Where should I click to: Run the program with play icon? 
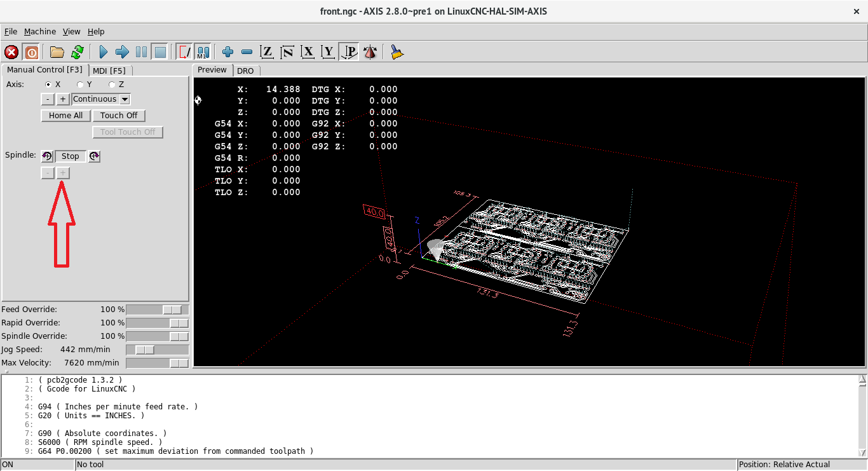[x=104, y=52]
